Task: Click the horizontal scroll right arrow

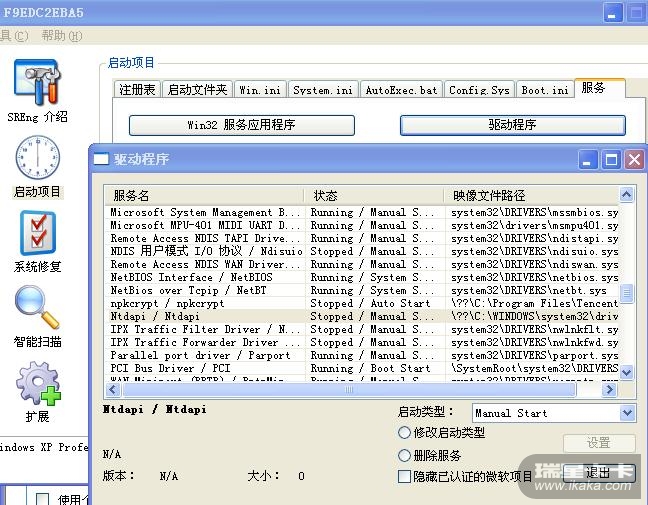Action: (x=609, y=389)
